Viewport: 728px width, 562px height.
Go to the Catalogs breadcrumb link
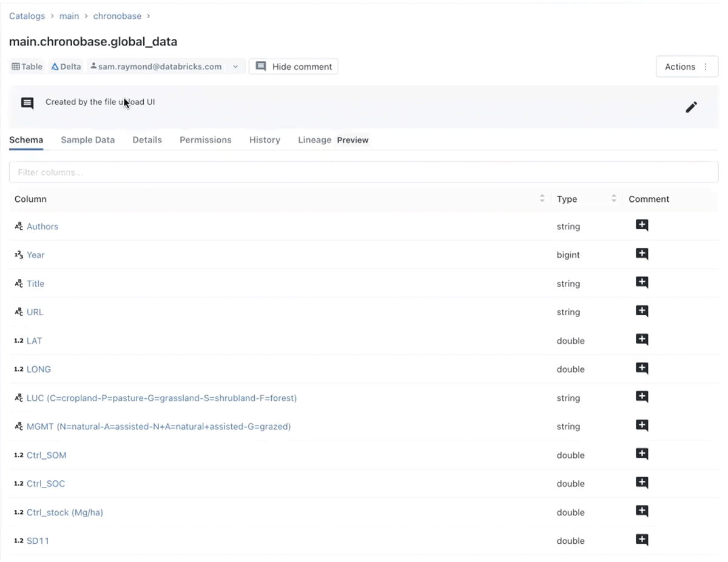coord(27,16)
